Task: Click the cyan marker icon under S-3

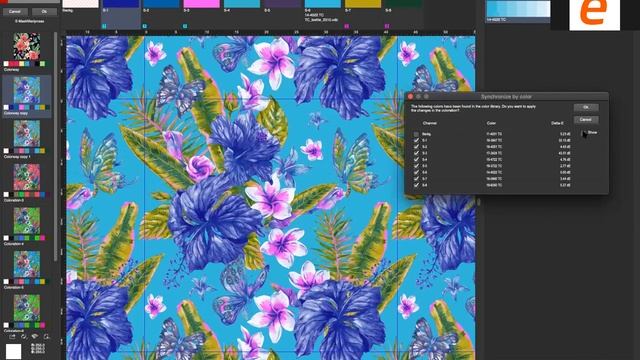Action: tap(185, 26)
